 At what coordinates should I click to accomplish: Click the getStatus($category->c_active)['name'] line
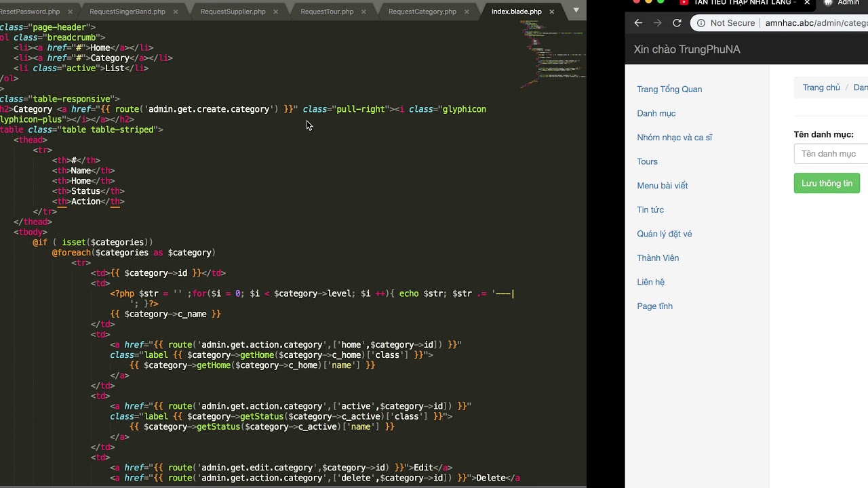coord(262,427)
